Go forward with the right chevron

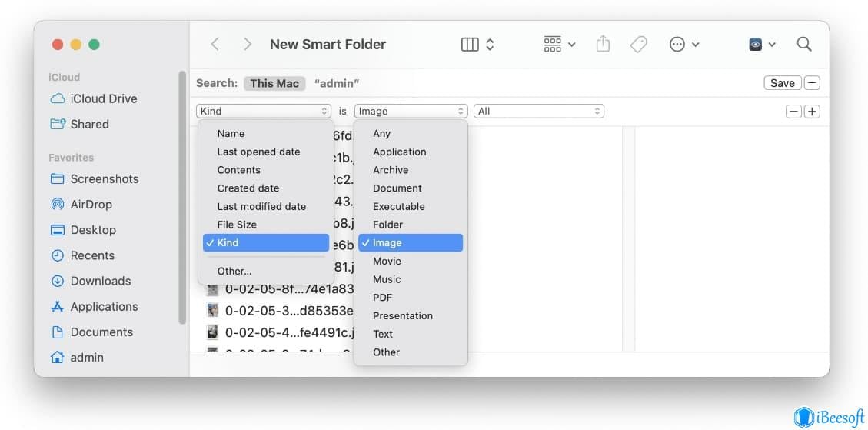(248, 45)
